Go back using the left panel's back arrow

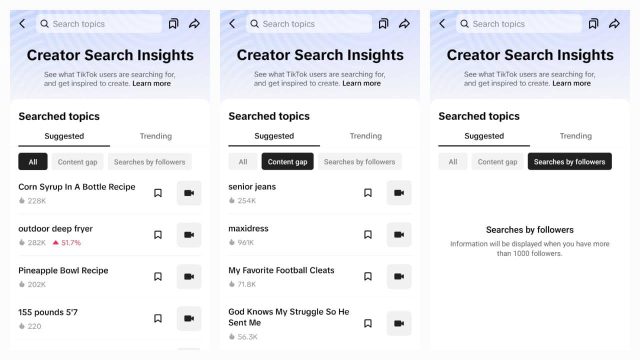coord(22,24)
